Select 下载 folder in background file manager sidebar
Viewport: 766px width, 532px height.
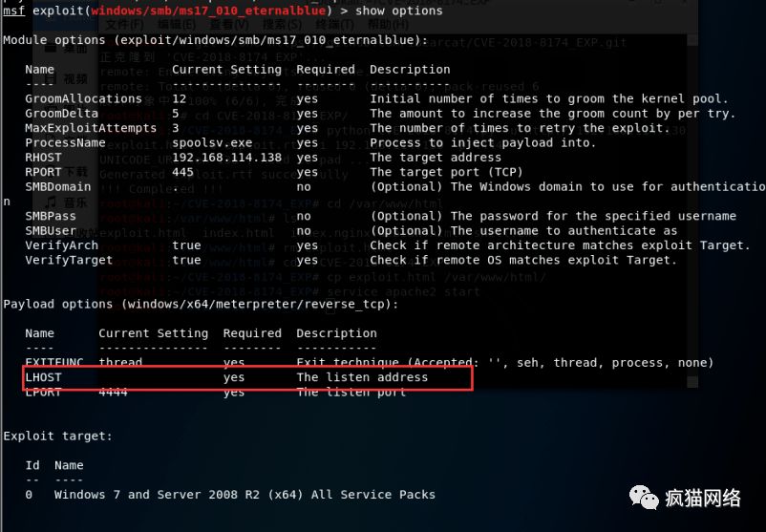click(75, 172)
